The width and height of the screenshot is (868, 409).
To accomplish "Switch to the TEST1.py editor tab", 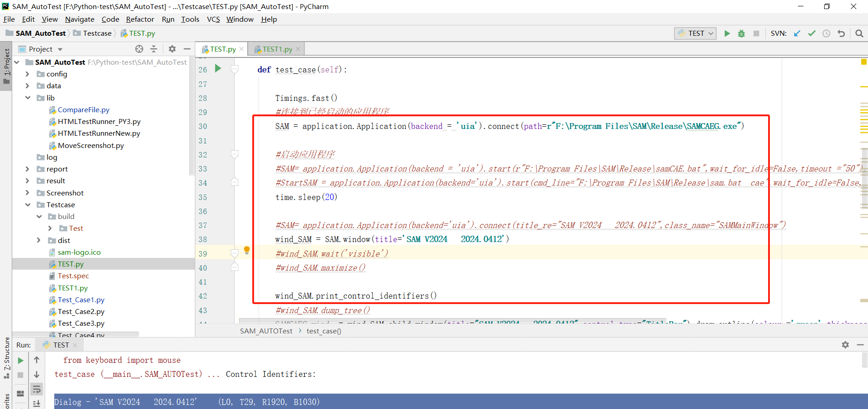I will tap(277, 49).
